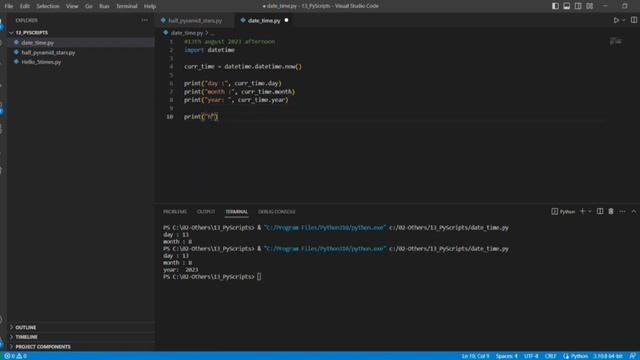Change line ending via CRLF status item
640x360 pixels.
pos(550,356)
